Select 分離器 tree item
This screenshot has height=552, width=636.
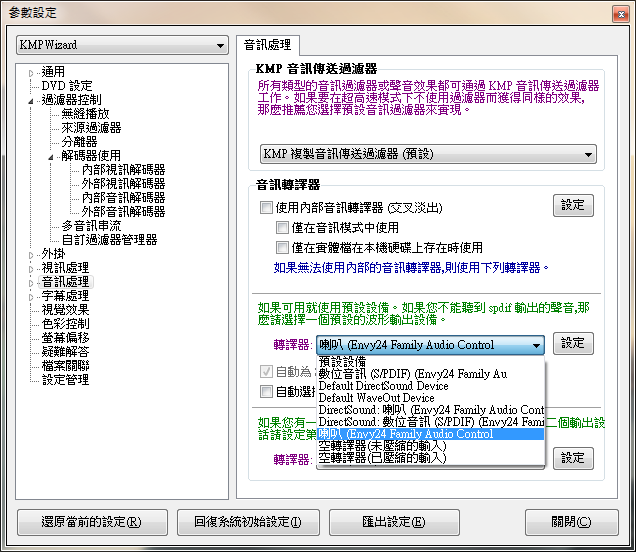(x=79, y=142)
